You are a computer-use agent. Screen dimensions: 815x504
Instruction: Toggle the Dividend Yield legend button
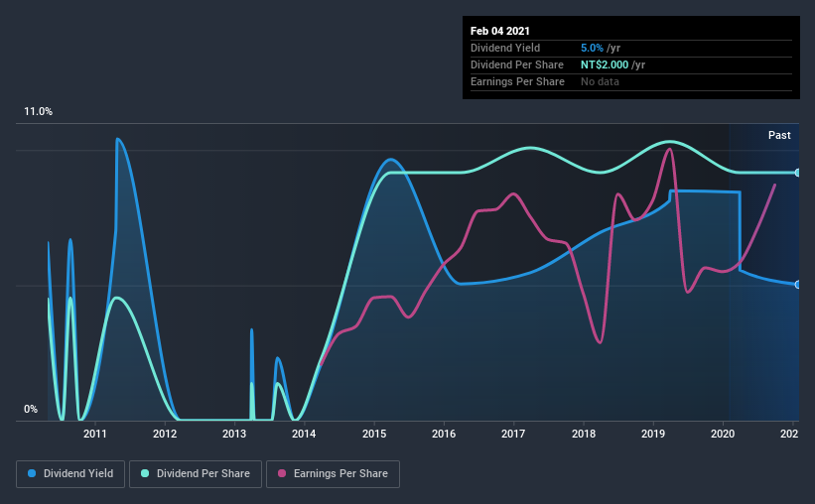[x=70, y=474]
